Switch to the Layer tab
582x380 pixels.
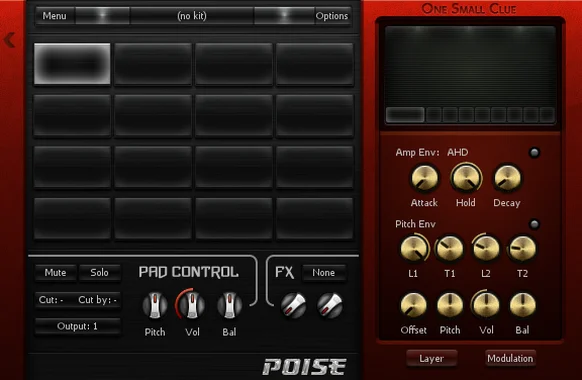click(431, 358)
